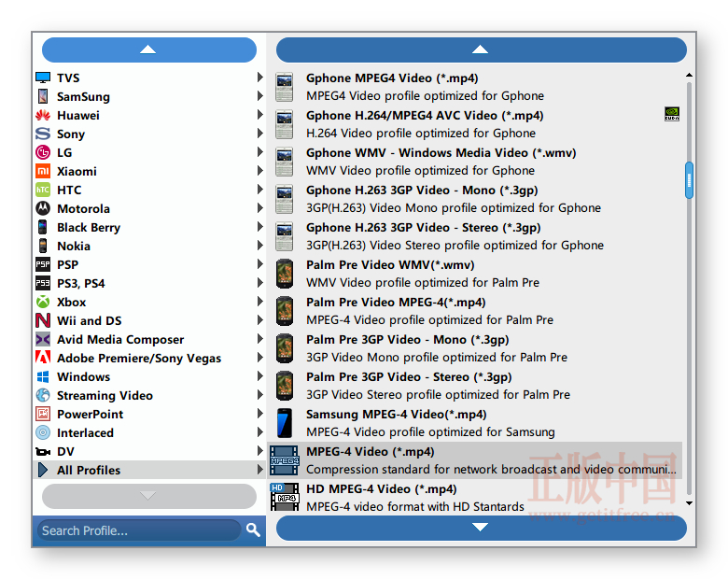This screenshot has width=728, height=579.
Task: Open the Sony category
Action: (x=149, y=134)
